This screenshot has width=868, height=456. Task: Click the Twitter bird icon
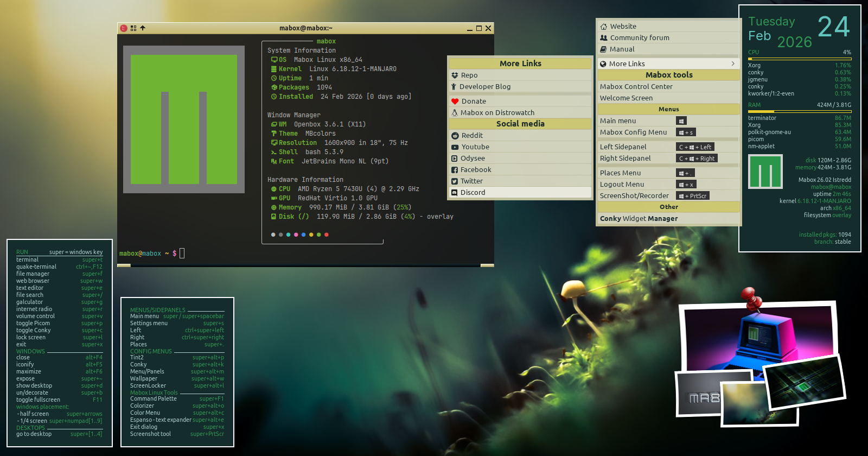tap(455, 181)
